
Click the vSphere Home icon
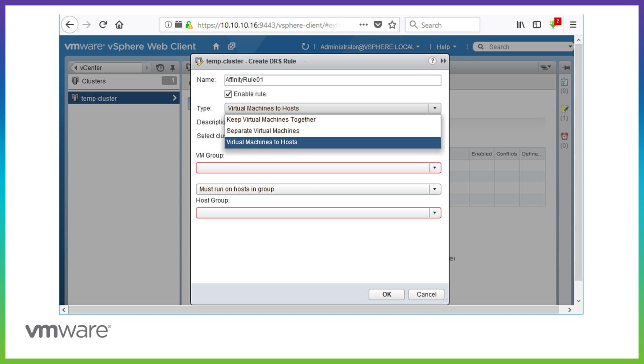point(216,46)
